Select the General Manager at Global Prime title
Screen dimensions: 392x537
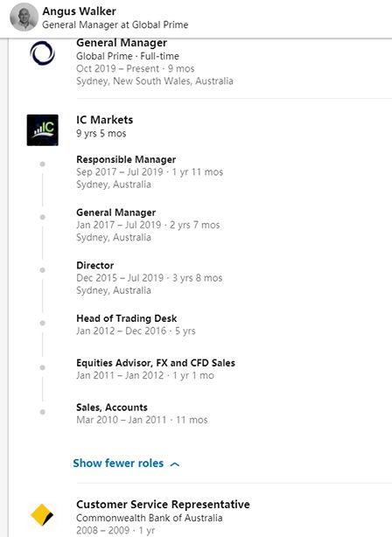tap(115, 25)
